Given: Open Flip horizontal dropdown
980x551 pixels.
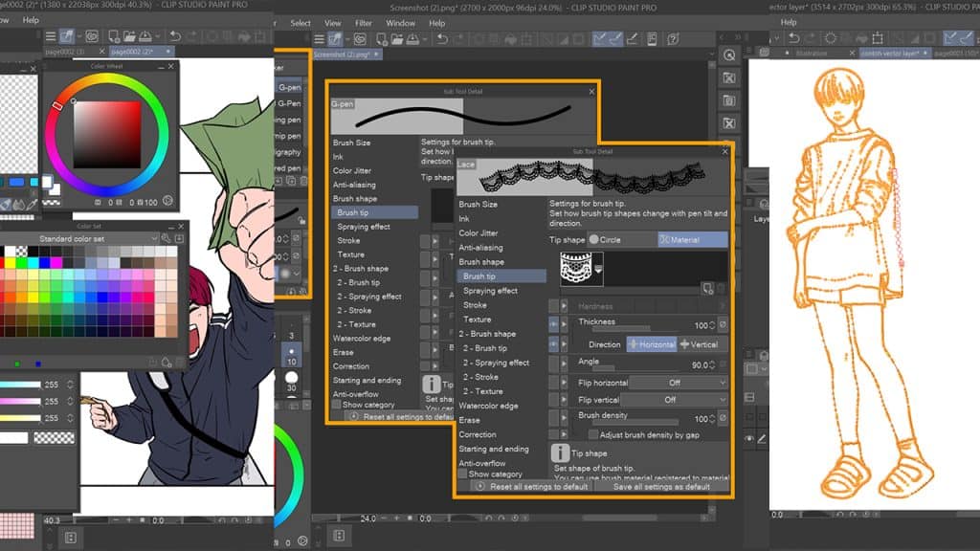Looking at the screenshot, I should [x=679, y=383].
